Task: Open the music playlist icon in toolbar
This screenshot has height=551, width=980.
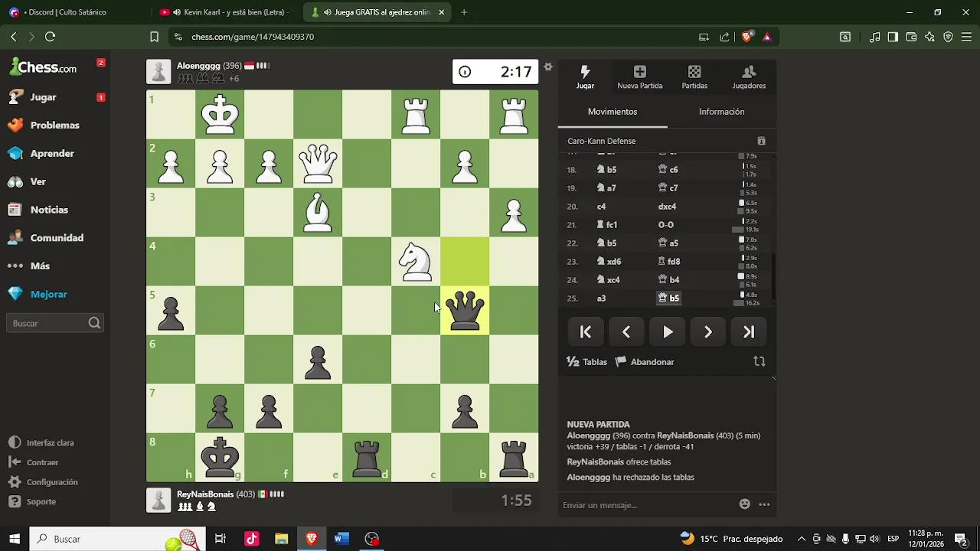Action: point(875,37)
